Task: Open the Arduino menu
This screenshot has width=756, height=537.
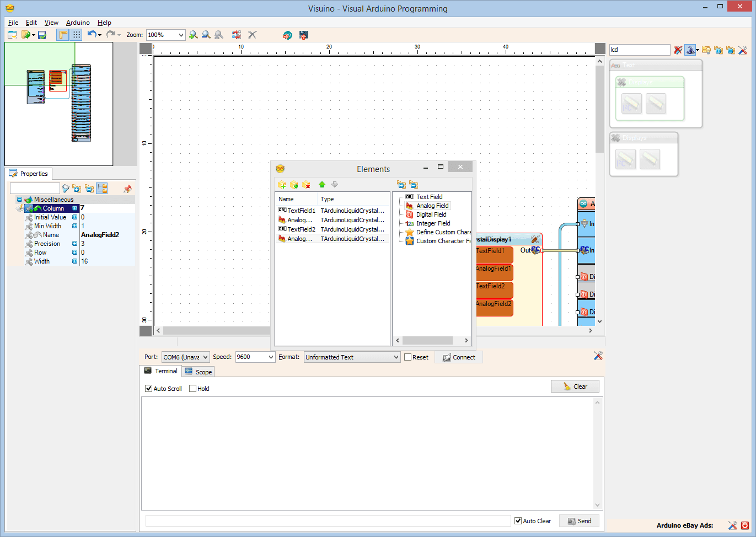Action: click(x=77, y=23)
